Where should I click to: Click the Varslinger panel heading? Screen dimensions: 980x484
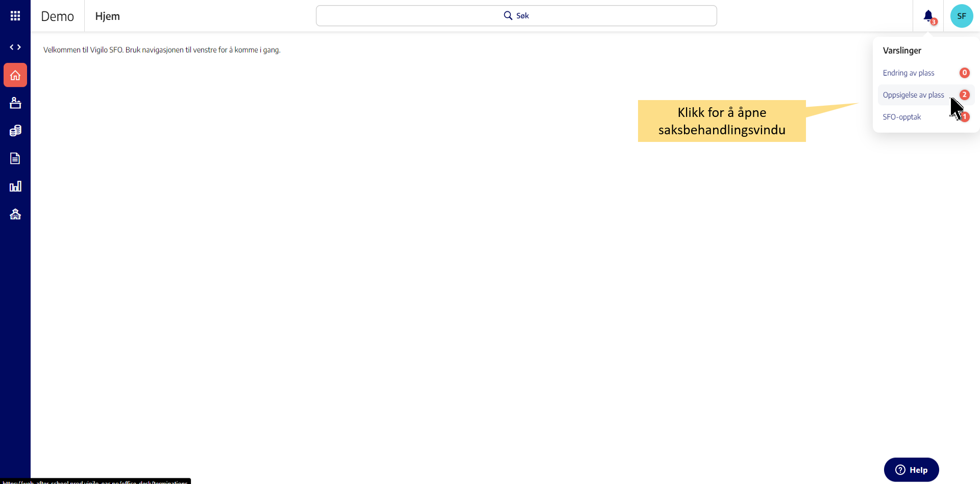coord(902,51)
